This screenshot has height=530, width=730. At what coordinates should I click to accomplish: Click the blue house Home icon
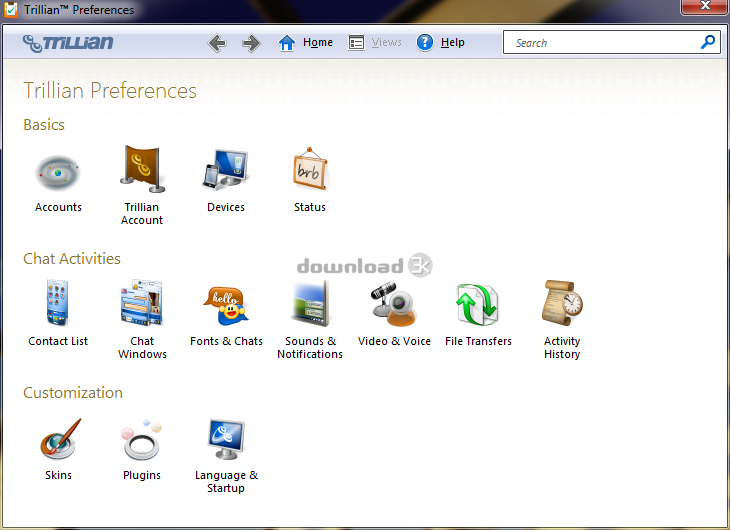point(287,43)
